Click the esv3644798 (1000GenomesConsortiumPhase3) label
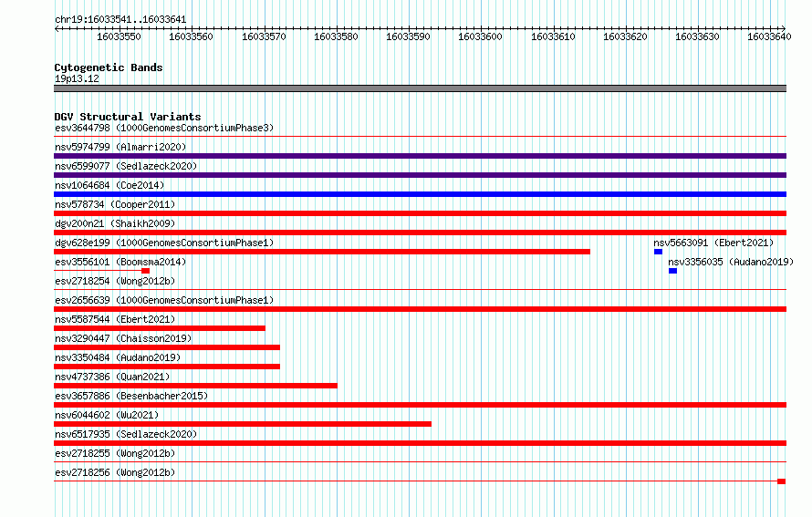 tap(164, 128)
